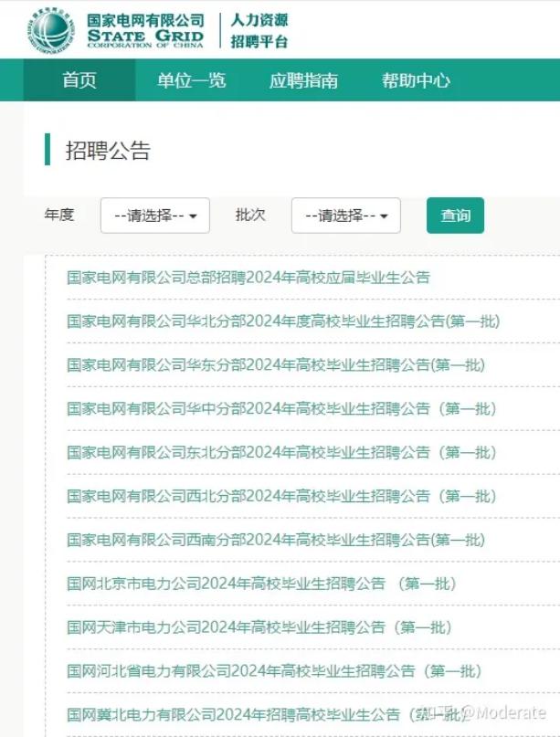This screenshot has height=737, width=560.
Task: Open 华东分部2024年招聘公告 link
Action: pyautogui.click(x=276, y=364)
